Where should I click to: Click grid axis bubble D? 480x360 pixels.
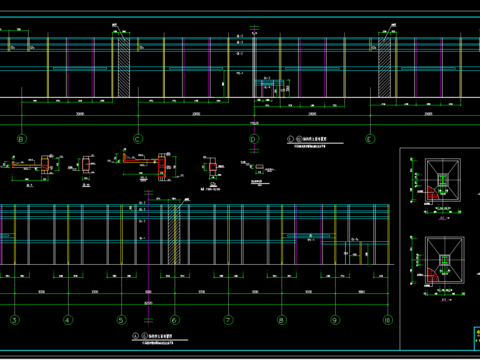[254, 139]
